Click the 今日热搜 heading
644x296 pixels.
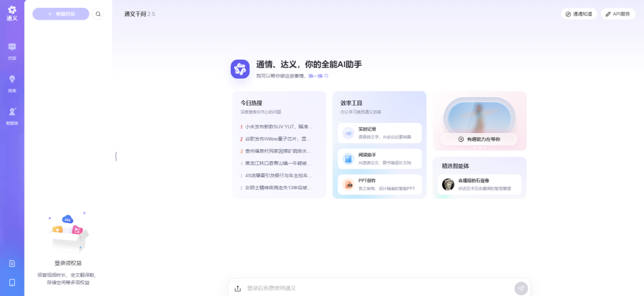(x=251, y=103)
